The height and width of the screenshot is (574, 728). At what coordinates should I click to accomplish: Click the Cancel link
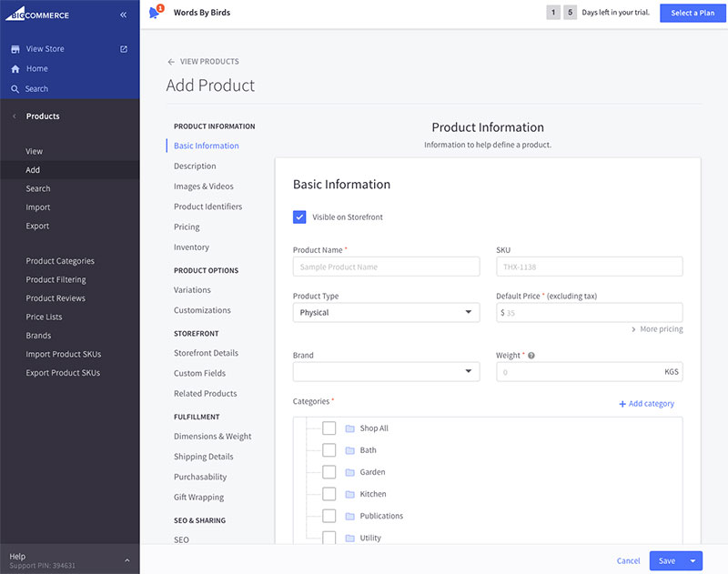pyautogui.click(x=628, y=561)
